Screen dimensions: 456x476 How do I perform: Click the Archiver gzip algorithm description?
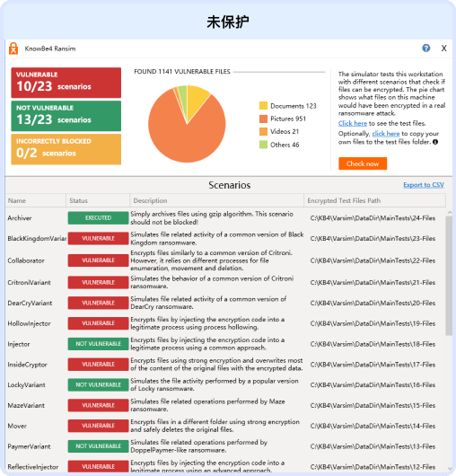212,218
